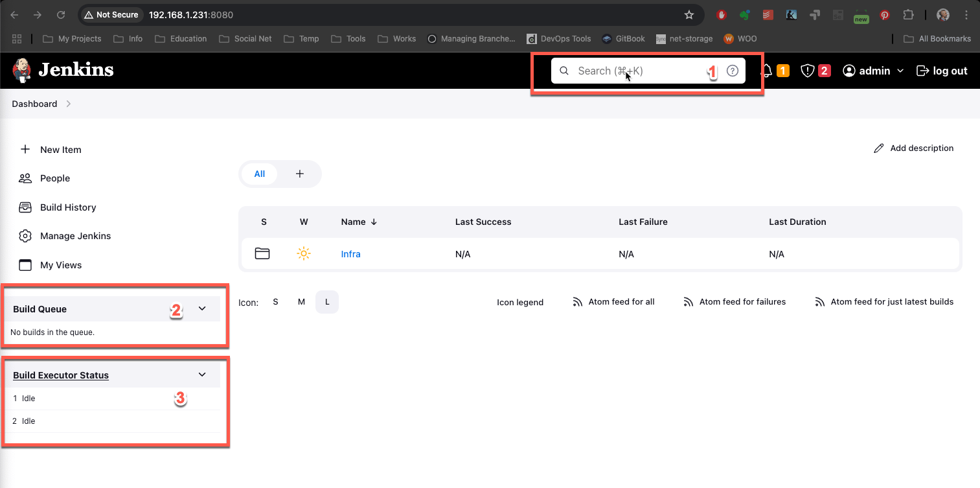The image size is (980, 488).
Task: Switch to the All view tab
Action: pyautogui.click(x=259, y=174)
